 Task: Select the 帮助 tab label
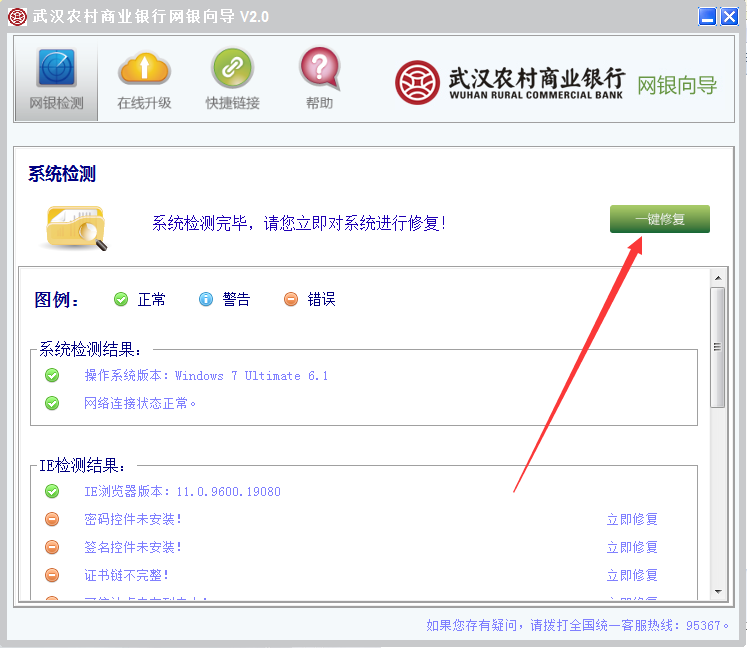(x=320, y=103)
